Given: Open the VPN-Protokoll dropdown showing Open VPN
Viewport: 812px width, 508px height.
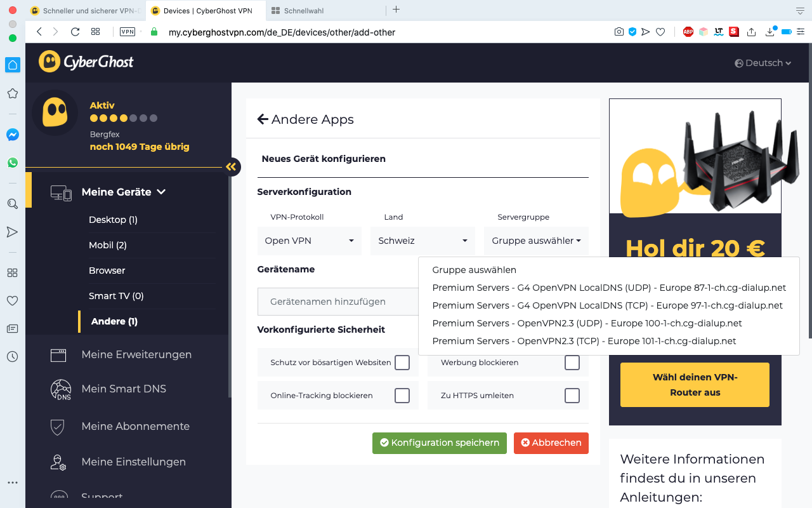Looking at the screenshot, I should pyautogui.click(x=310, y=241).
